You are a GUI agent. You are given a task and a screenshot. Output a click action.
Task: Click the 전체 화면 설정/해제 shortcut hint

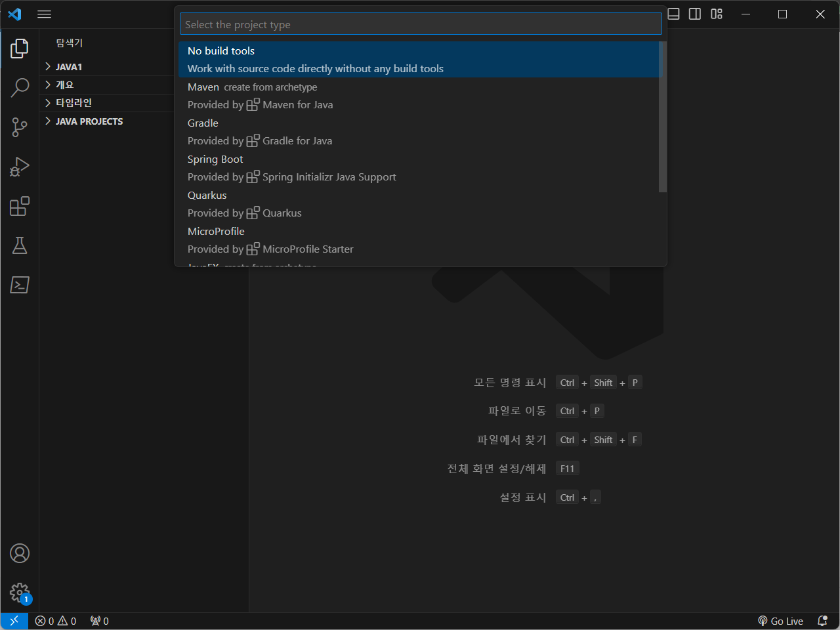click(497, 469)
